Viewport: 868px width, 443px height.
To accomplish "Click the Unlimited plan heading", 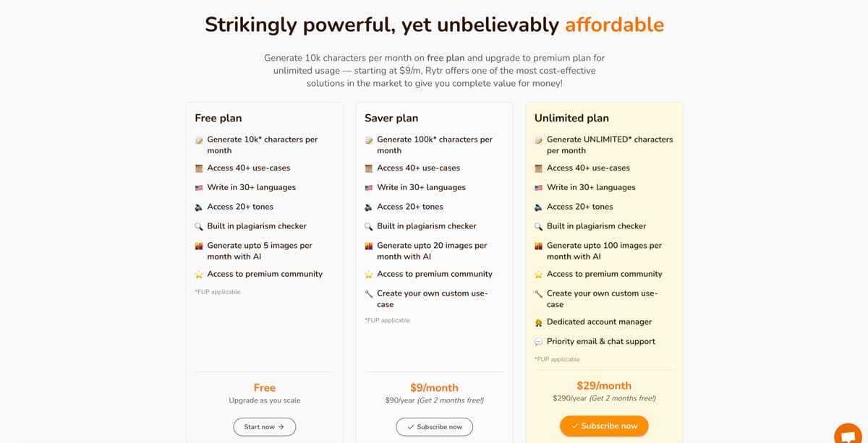I will tap(571, 118).
